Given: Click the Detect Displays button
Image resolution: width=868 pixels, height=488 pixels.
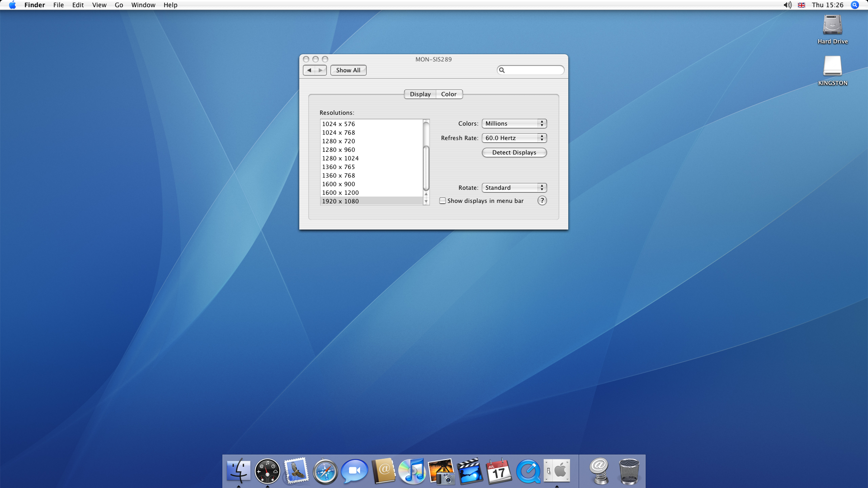Looking at the screenshot, I should [514, 152].
